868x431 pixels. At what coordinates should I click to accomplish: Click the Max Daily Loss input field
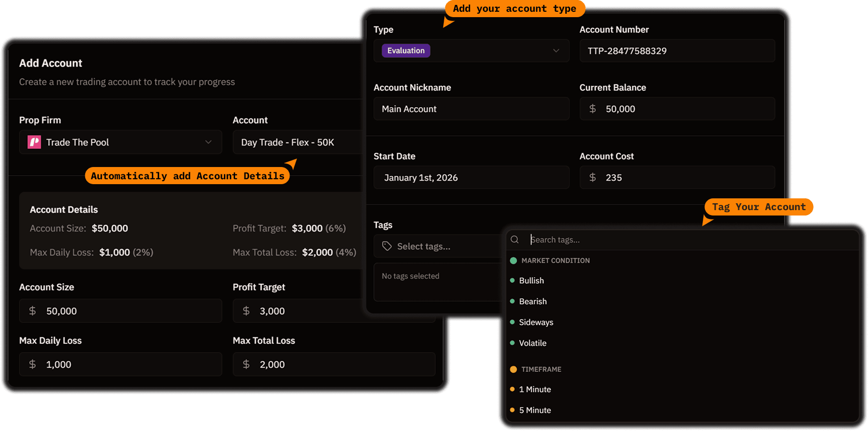[121, 364]
